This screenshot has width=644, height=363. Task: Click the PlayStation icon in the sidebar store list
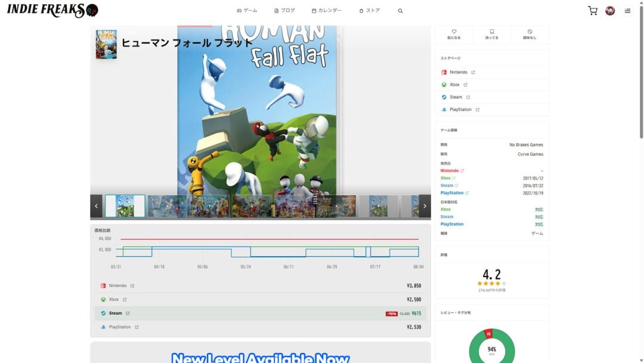[x=444, y=110]
